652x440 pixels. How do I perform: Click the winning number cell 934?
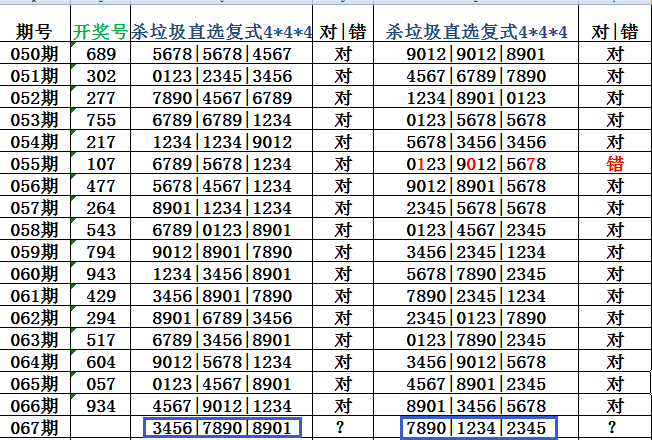[x=101, y=406]
